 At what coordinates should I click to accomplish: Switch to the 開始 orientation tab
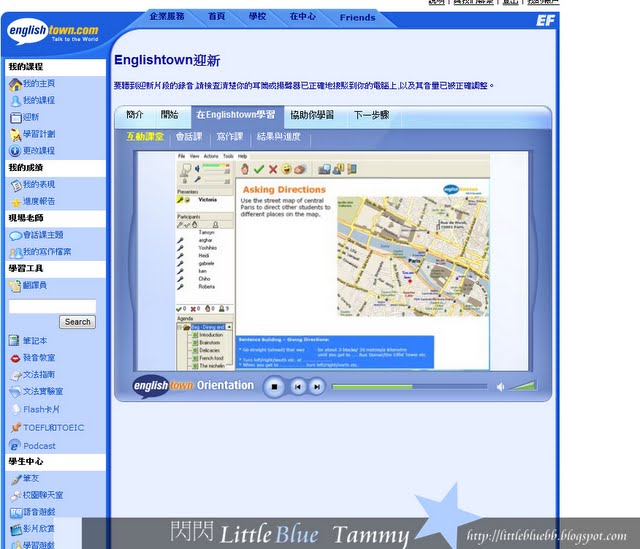[x=169, y=115]
